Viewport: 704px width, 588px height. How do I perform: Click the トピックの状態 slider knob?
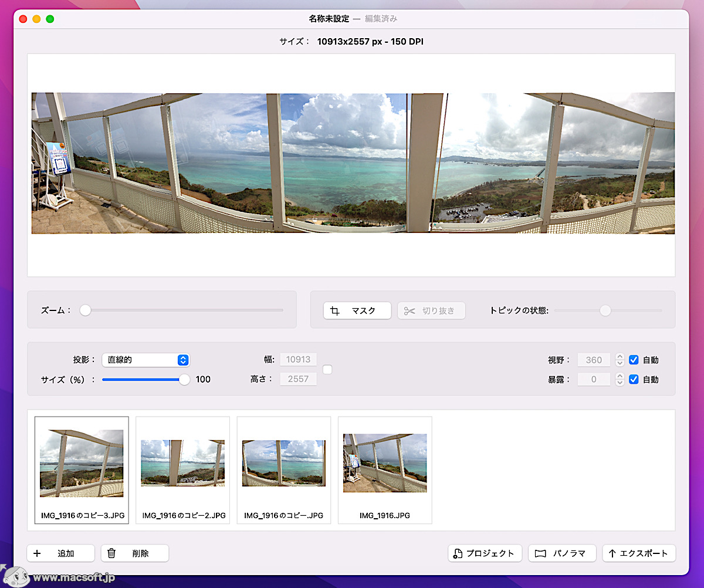[x=605, y=310]
